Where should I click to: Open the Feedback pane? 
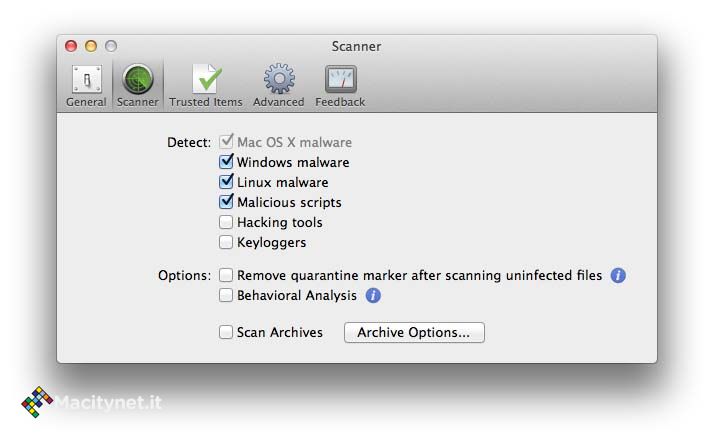340,86
